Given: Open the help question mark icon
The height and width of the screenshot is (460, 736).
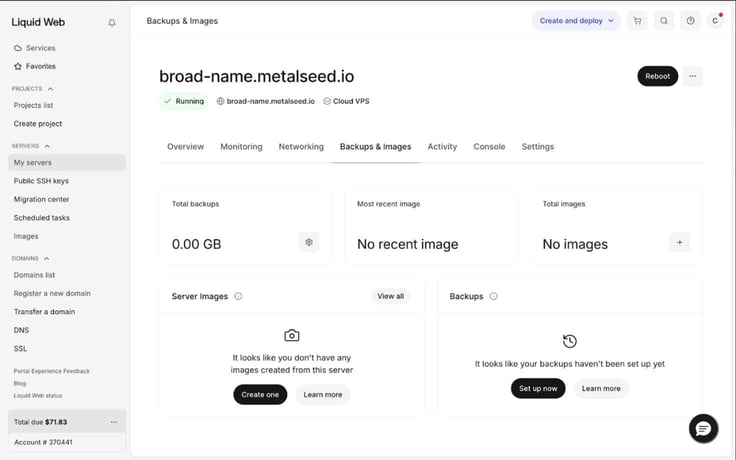Looking at the screenshot, I should pyautogui.click(x=690, y=21).
